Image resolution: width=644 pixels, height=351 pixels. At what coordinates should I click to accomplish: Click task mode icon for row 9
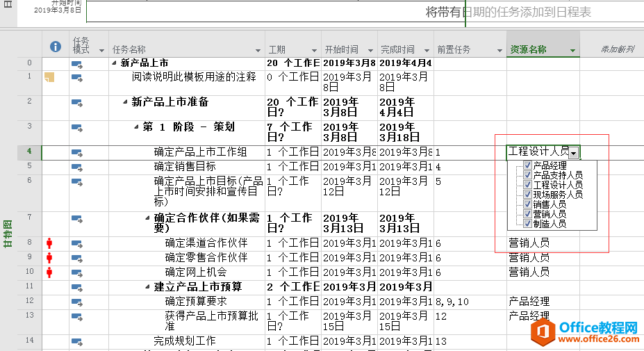[77, 258]
